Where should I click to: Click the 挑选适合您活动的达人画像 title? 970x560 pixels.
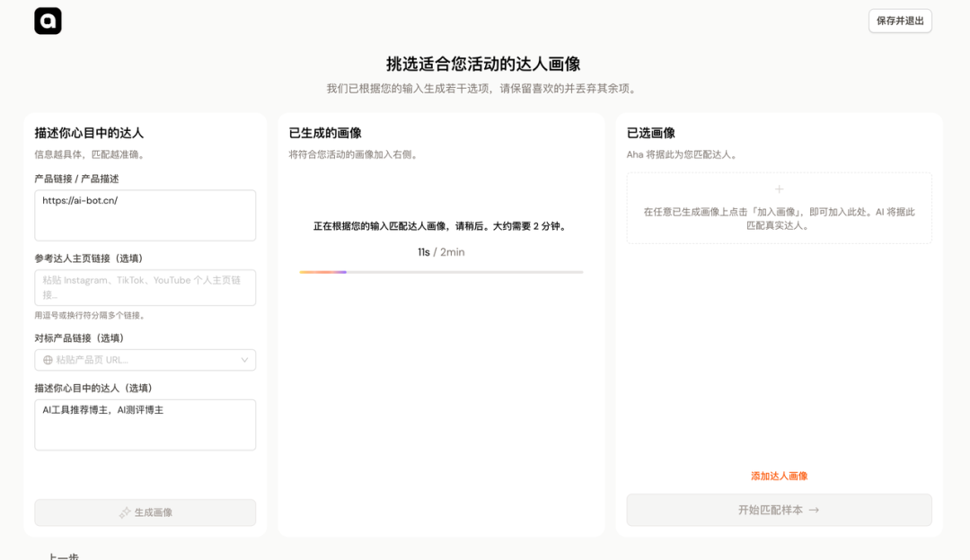483,64
